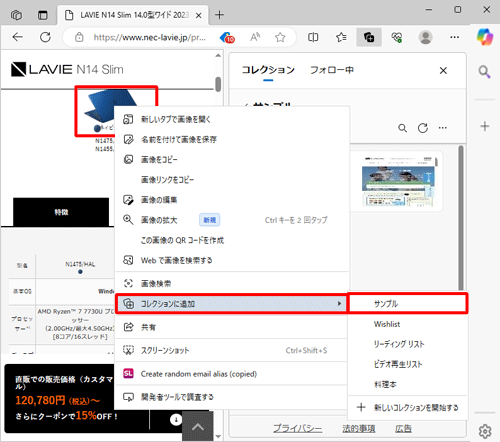Click the scroll-to-top chevron button
Image resolution: width=500 pixels, height=442 pixels.
tap(198, 427)
